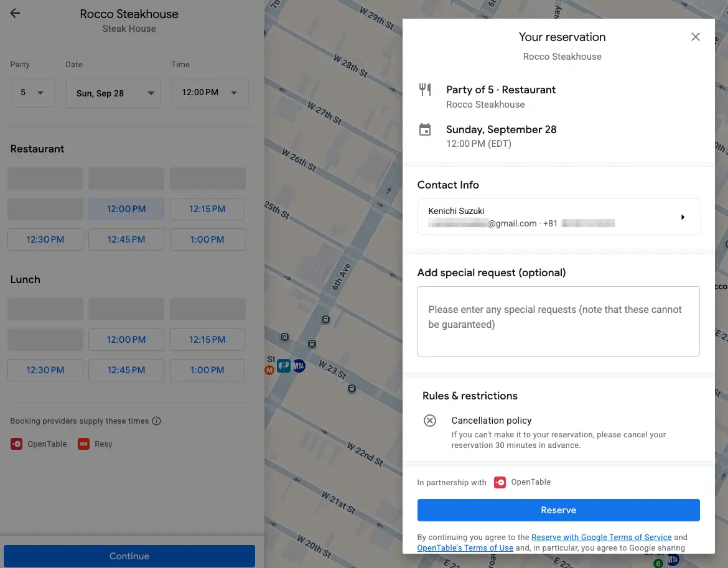Select the 1:00 PM slot under Lunch

(208, 370)
